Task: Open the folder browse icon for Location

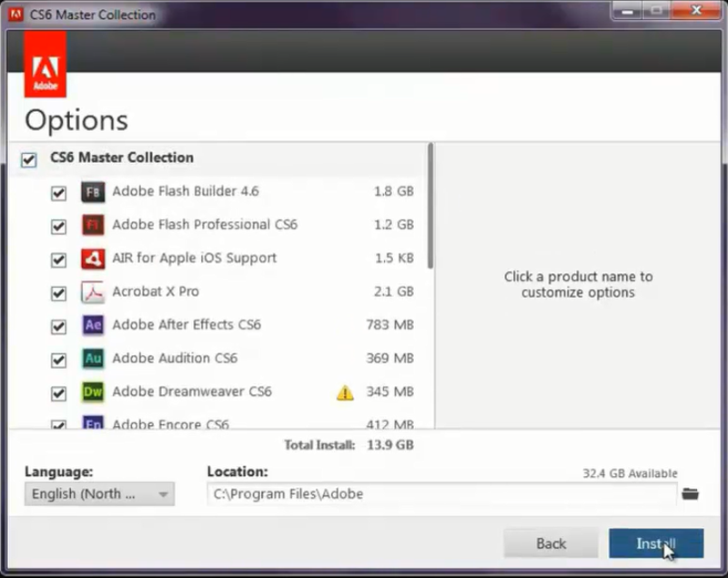Action: point(691,493)
